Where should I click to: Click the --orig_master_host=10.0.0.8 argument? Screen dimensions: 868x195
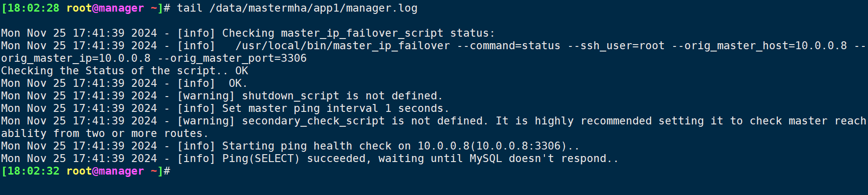coord(759,46)
